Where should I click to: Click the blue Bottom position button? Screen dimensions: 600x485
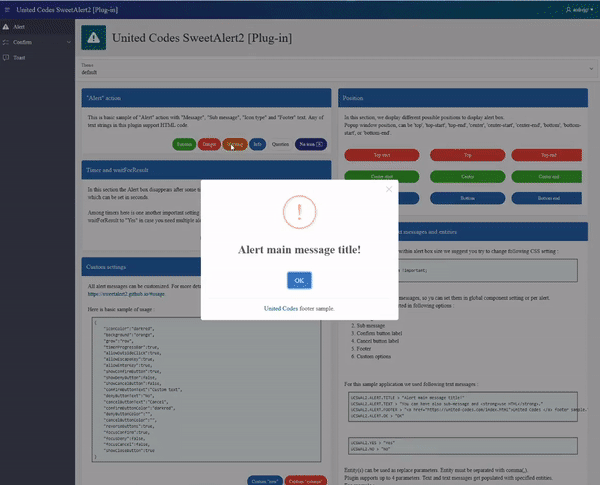click(468, 198)
